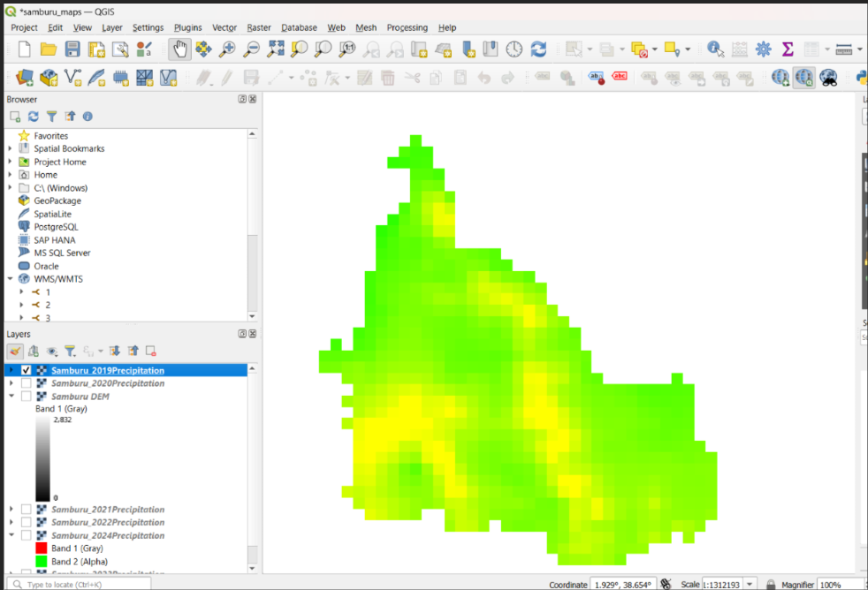Viewport: 868px width, 590px height.
Task: Click the red Band 1 (Gray) swatch
Action: pos(41,548)
